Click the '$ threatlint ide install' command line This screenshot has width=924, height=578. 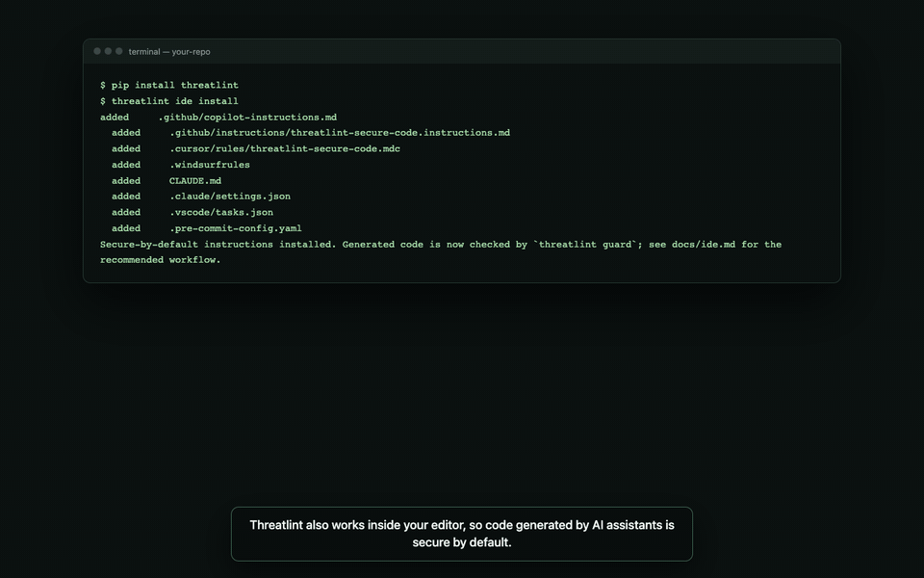(169, 101)
